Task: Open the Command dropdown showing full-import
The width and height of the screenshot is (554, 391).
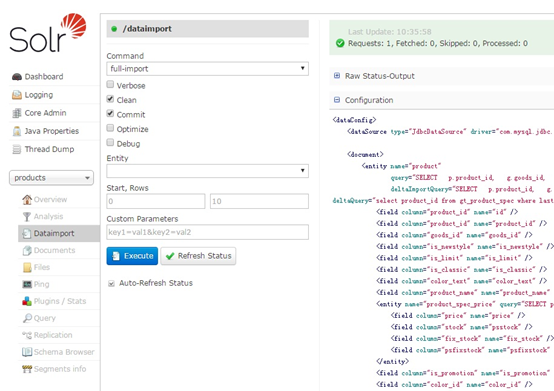Action: coord(207,69)
